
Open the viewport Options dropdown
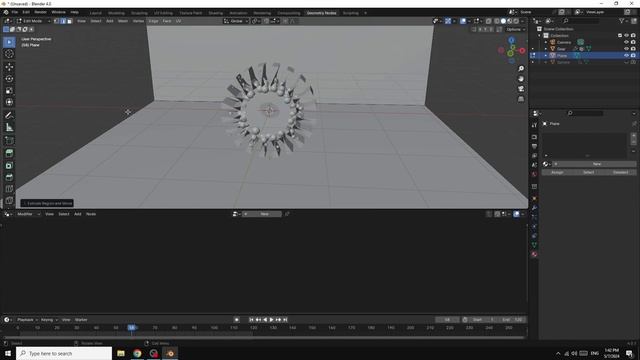[516, 29]
